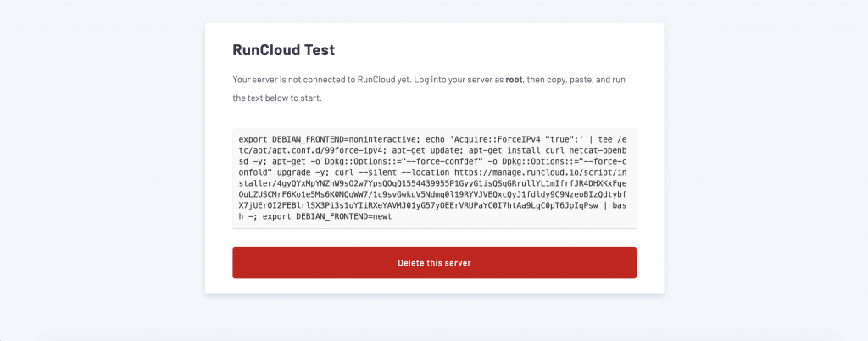This screenshot has height=341, width=868.
Task: Click token line starting with X7jUErOI2FEBlrlSX3
Action: coord(434,204)
